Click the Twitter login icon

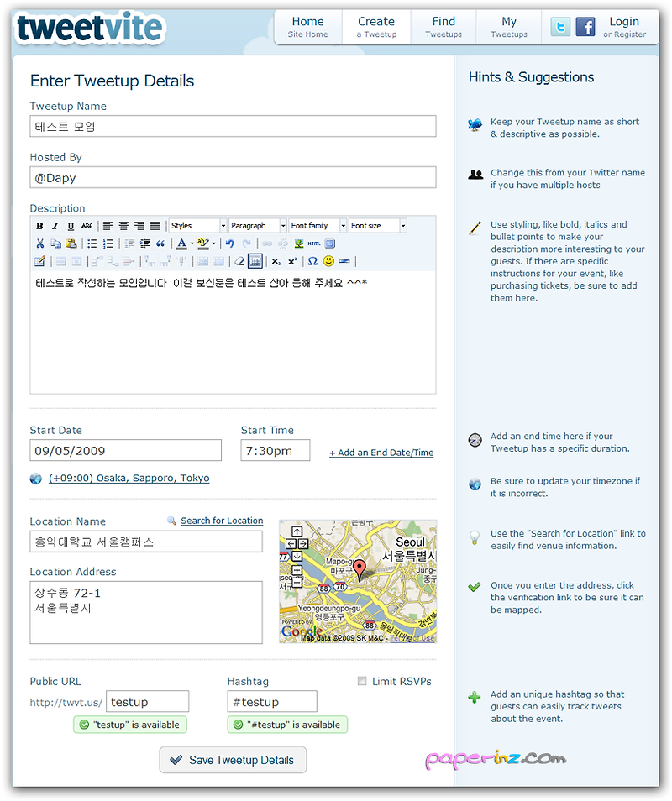pyautogui.click(x=560, y=27)
